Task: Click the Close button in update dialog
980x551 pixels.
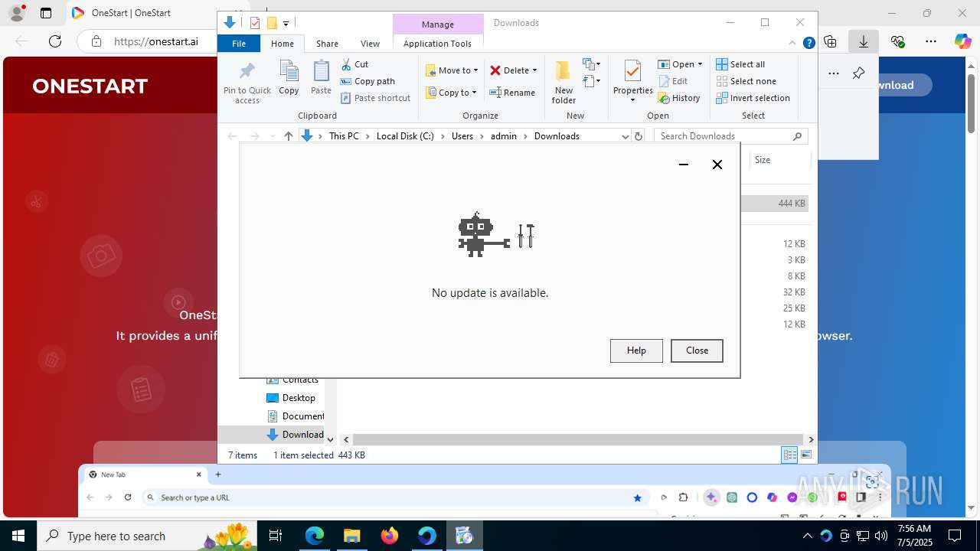Action: click(x=697, y=350)
